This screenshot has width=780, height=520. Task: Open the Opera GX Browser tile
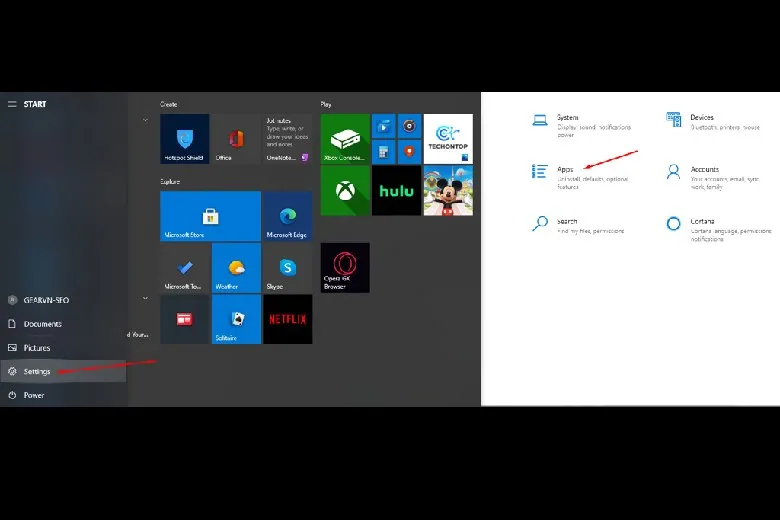345,268
